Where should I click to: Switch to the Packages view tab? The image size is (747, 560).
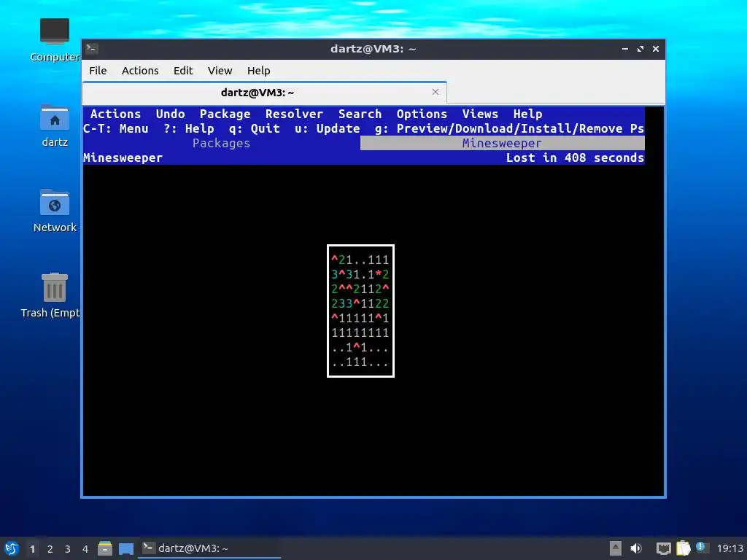pyautogui.click(x=222, y=144)
